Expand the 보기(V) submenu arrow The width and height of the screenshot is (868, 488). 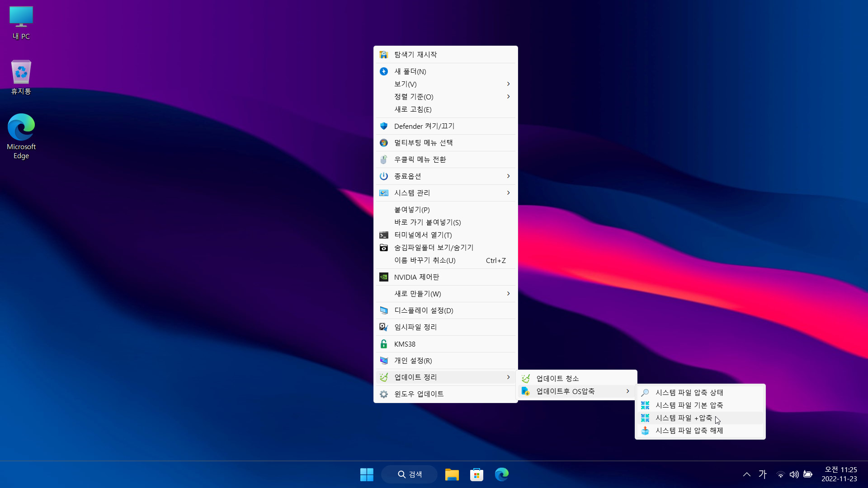(x=509, y=84)
